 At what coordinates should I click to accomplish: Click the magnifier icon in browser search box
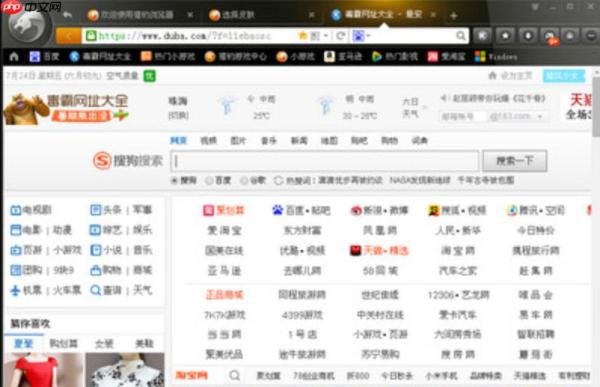click(461, 36)
